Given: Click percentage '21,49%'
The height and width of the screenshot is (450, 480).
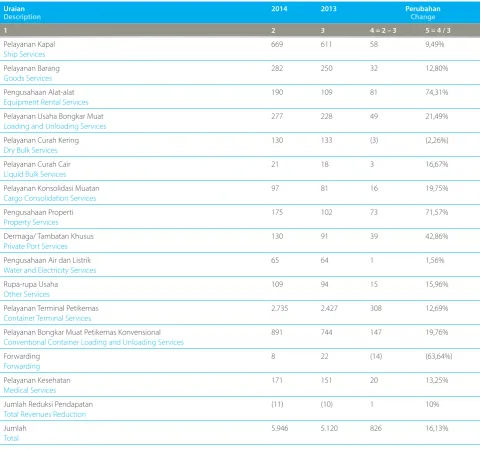Looking at the screenshot, I should tap(437, 116).
